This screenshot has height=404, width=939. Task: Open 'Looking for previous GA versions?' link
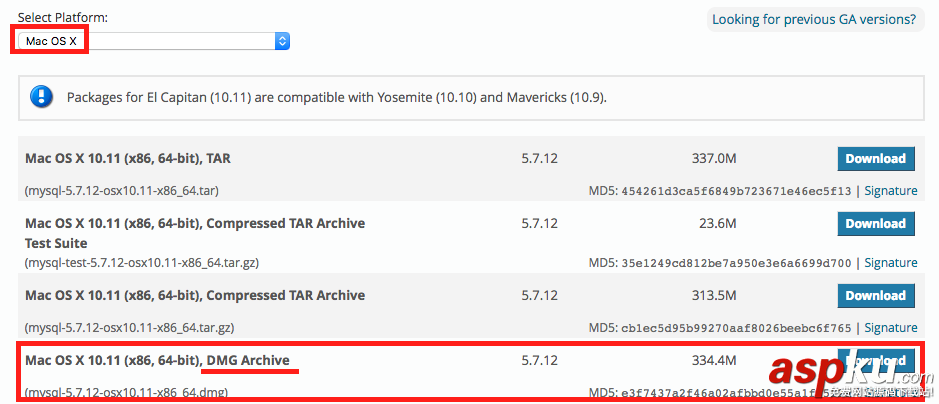coord(813,19)
